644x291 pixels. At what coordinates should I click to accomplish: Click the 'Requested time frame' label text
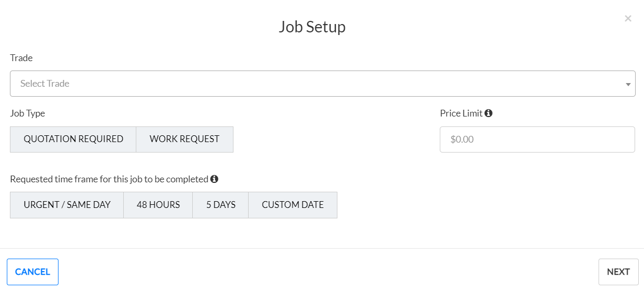pyautogui.click(x=109, y=179)
